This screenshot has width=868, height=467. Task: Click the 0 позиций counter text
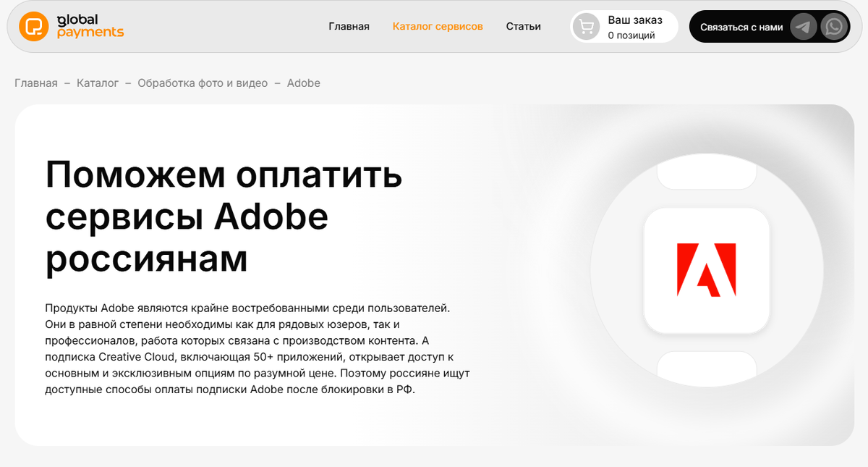click(631, 35)
